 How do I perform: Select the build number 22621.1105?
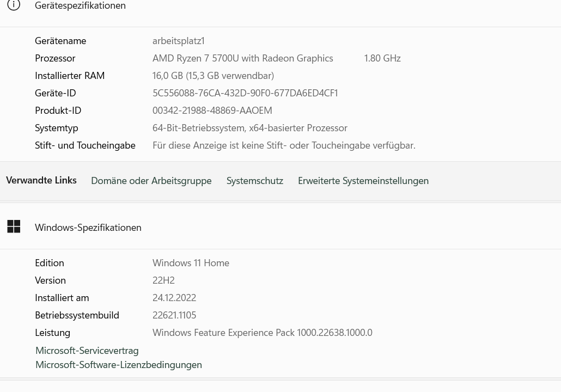pyautogui.click(x=174, y=315)
